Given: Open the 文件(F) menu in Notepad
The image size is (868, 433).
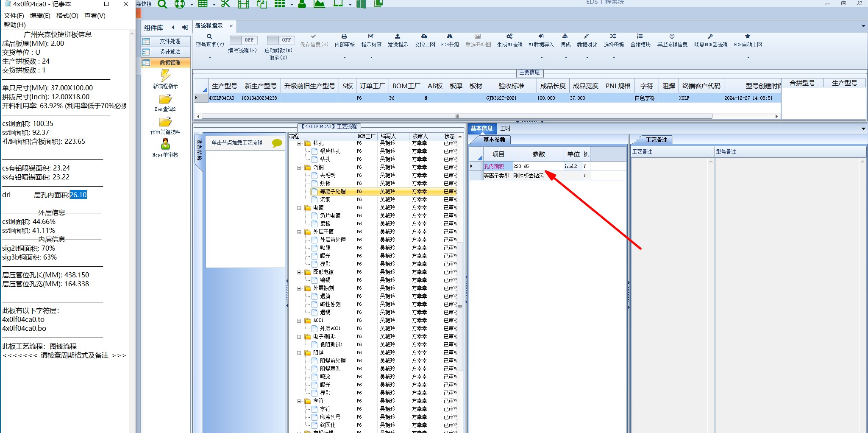Looking at the screenshot, I should (x=14, y=16).
